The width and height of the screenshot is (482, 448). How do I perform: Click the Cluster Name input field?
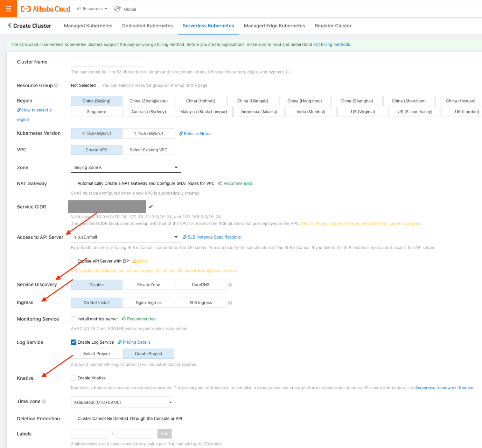pos(107,62)
